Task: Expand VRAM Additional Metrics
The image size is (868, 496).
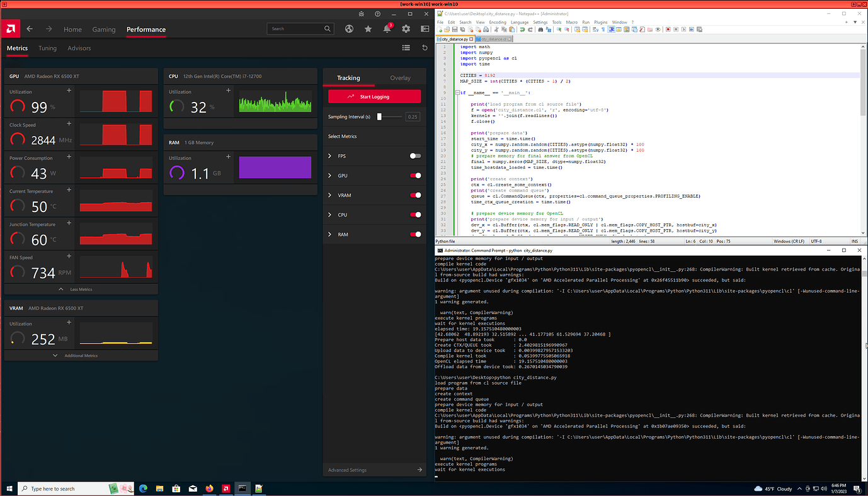Action: (x=81, y=356)
